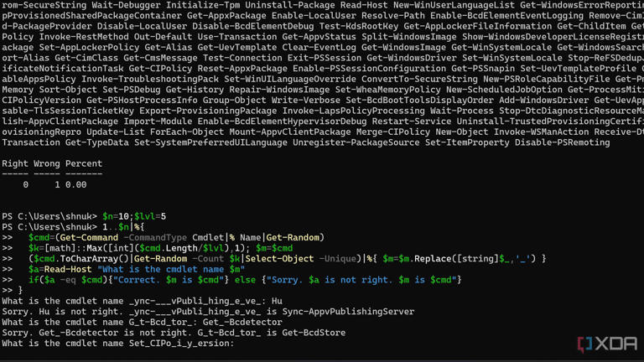644x362 pixels.
Task: Click the Right column header
Action: (x=15, y=163)
